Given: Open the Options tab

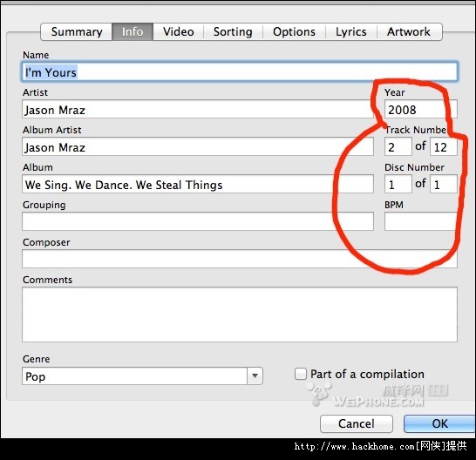Looking at the screenshot, I should [294, 31].
